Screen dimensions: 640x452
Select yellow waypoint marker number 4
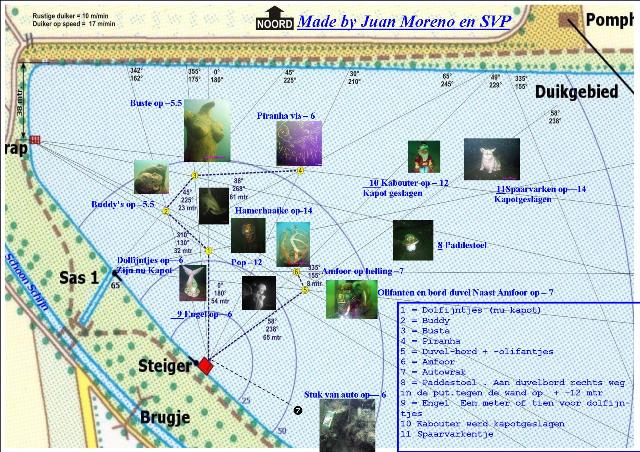299,171
